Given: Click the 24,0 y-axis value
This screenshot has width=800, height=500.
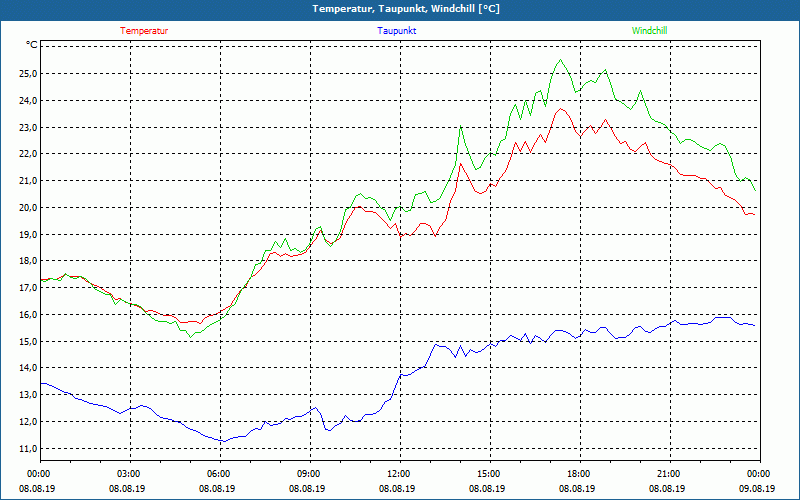Looking at the screenshot, I should point(28,101).
